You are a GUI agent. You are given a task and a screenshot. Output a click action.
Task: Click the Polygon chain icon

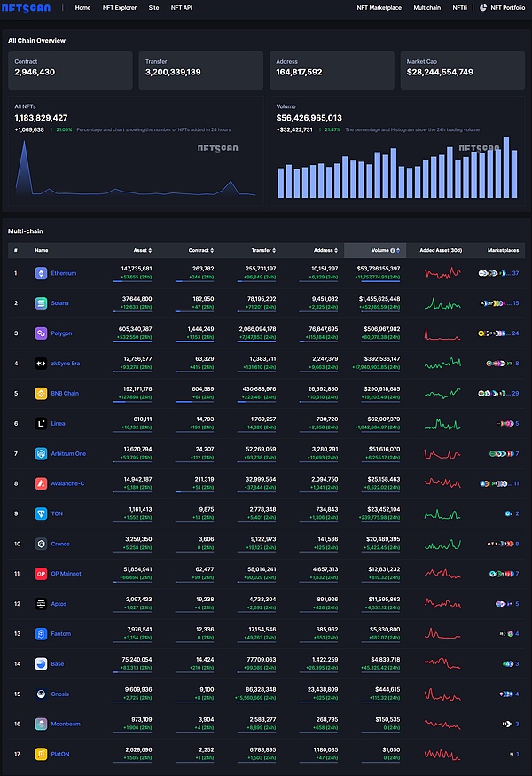(41, 333)
